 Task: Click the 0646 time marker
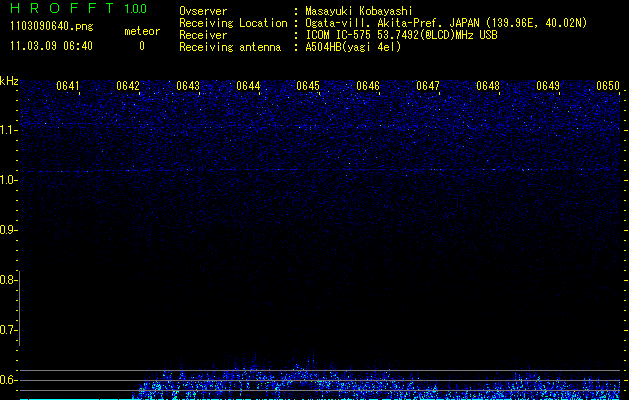(368, 86)
